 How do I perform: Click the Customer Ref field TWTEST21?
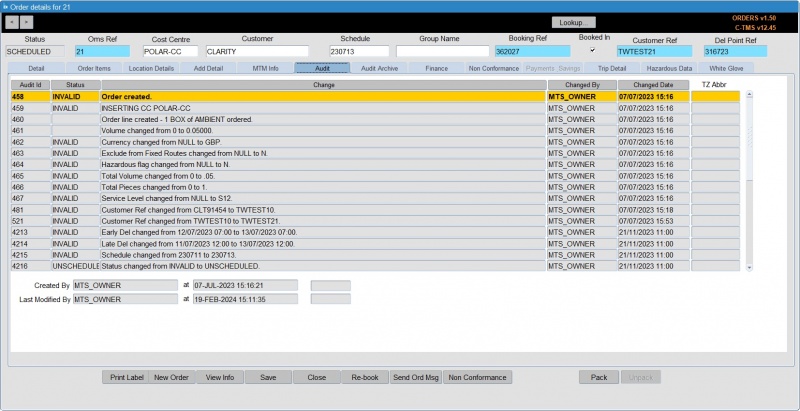point(654,52)
